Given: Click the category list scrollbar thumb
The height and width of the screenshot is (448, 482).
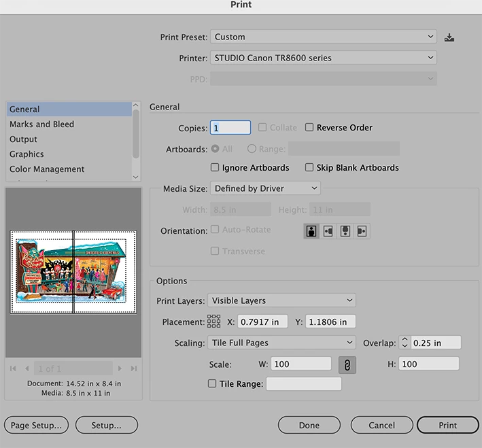Looking at the screenshot, I should pyautogui.click(x=136, y=134).
